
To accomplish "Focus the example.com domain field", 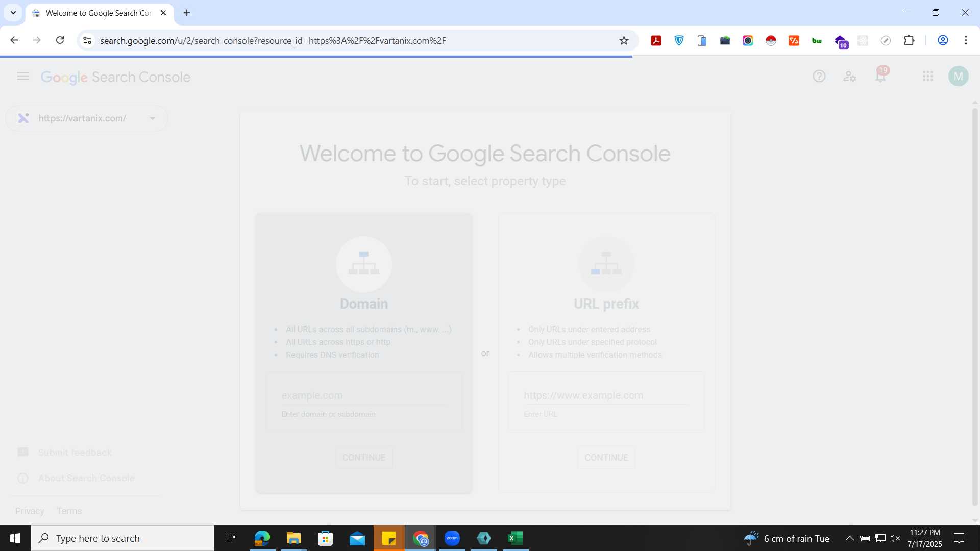I will [x=364, y=395].
